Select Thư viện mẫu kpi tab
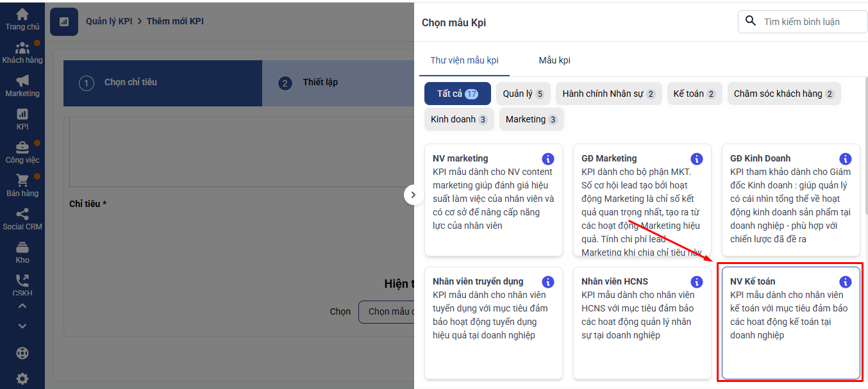The height and width of the screenshot is (389, 868). click(464, 60)
